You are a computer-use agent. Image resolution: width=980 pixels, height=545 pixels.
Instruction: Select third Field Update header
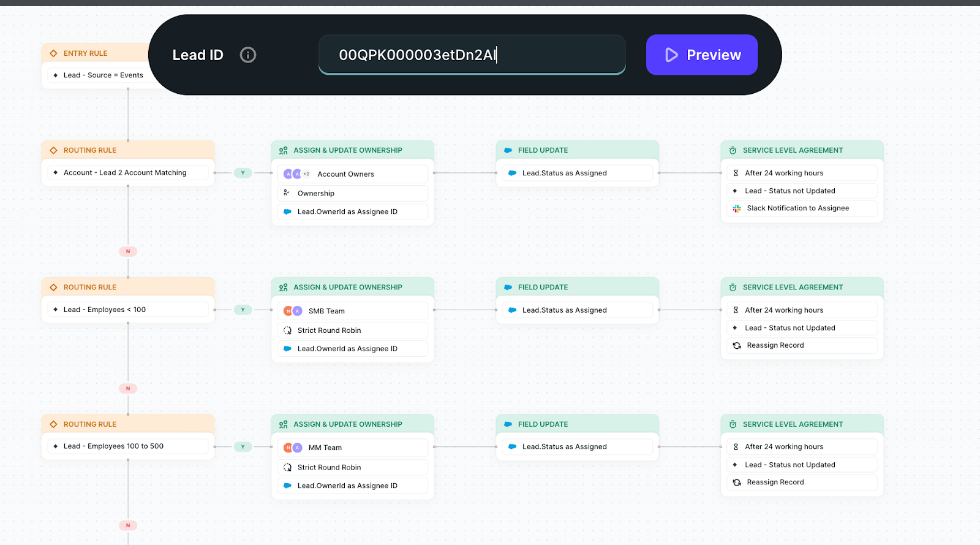(578, 424)
